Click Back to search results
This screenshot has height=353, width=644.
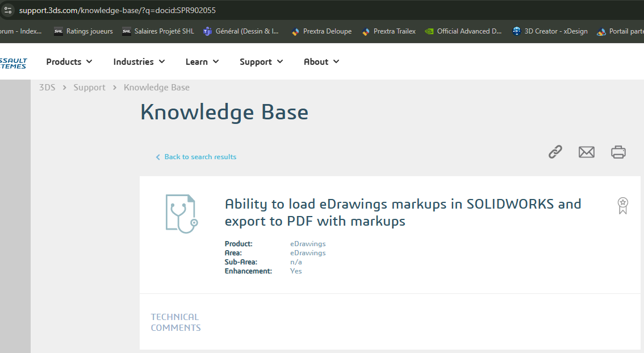pyautogui.click(x=196, y=156)
